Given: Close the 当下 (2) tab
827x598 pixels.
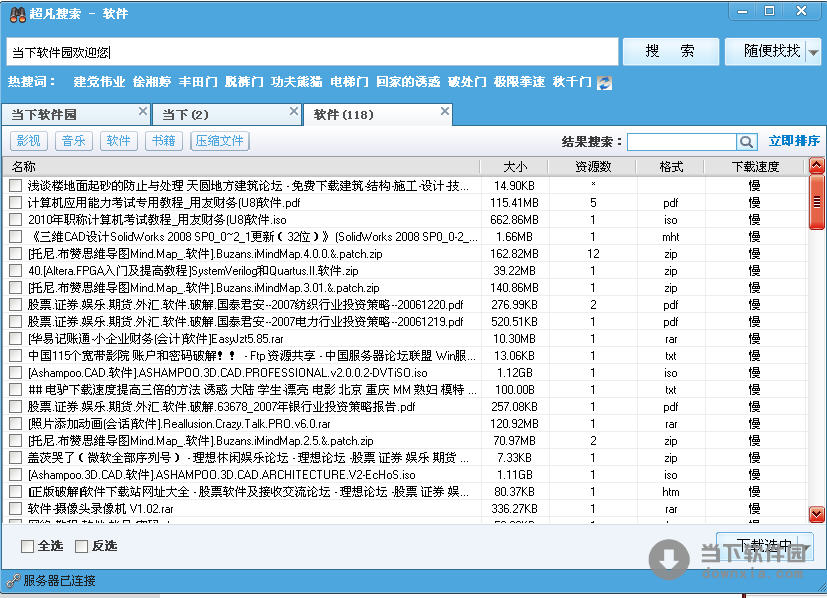Looking at the screenshot, I should point(294,111).
